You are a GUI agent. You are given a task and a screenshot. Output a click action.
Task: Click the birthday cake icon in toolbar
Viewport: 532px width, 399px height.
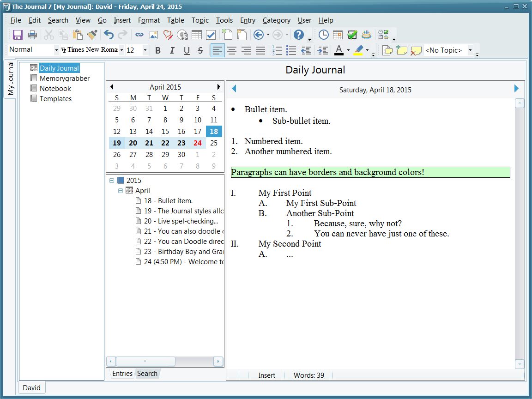coord(366,35)
